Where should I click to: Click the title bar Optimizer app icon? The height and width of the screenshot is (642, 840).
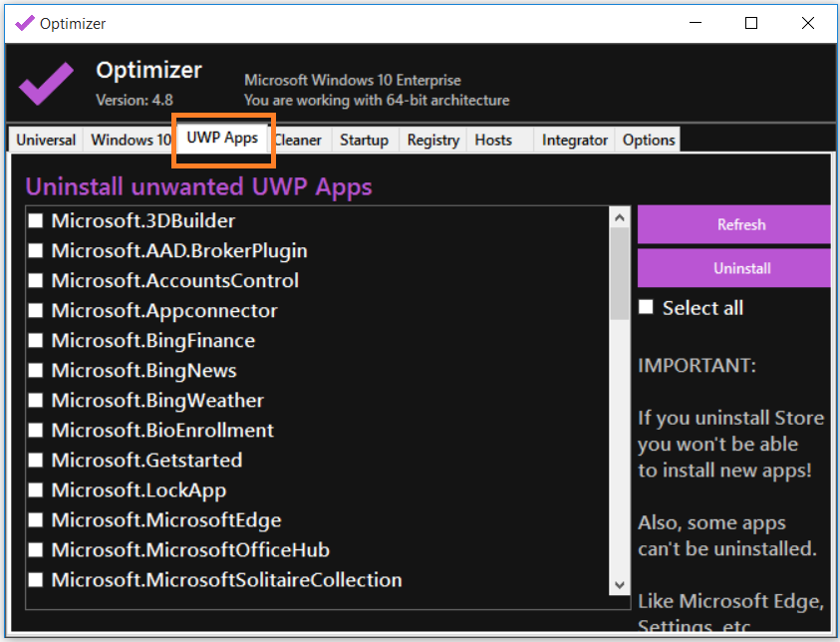25,23
